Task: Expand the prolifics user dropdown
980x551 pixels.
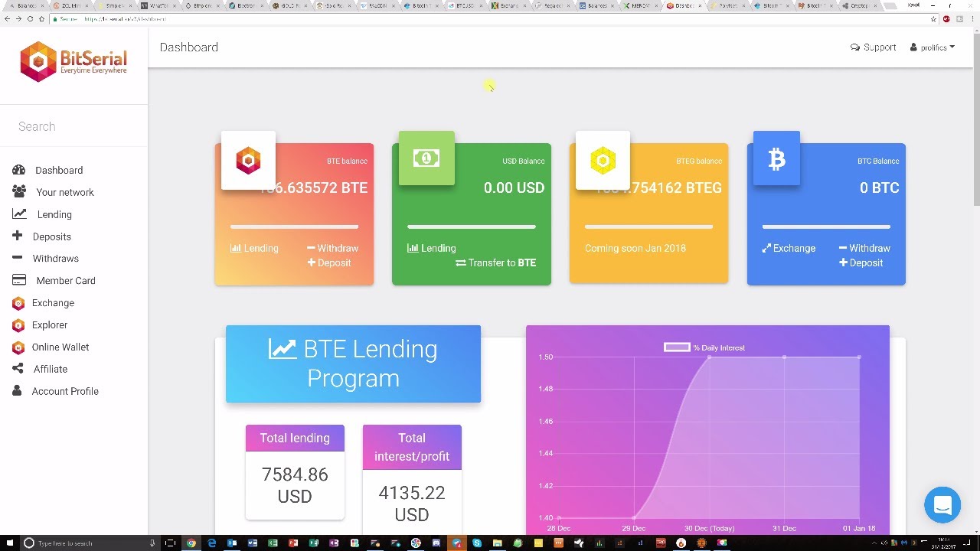Action: [933, 47]
